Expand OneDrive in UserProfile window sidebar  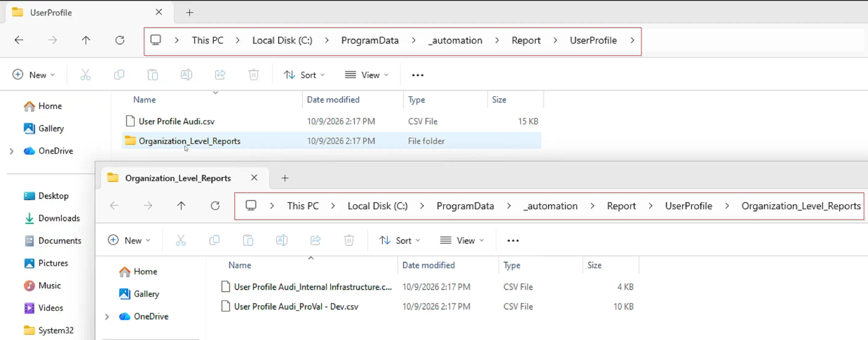[x=11, y=151]
